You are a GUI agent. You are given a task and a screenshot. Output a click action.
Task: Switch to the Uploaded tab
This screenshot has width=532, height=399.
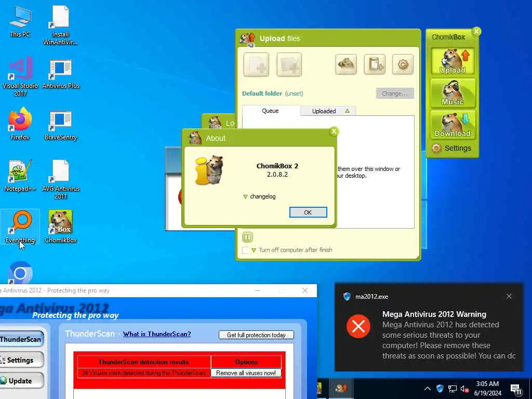[328, 111]
